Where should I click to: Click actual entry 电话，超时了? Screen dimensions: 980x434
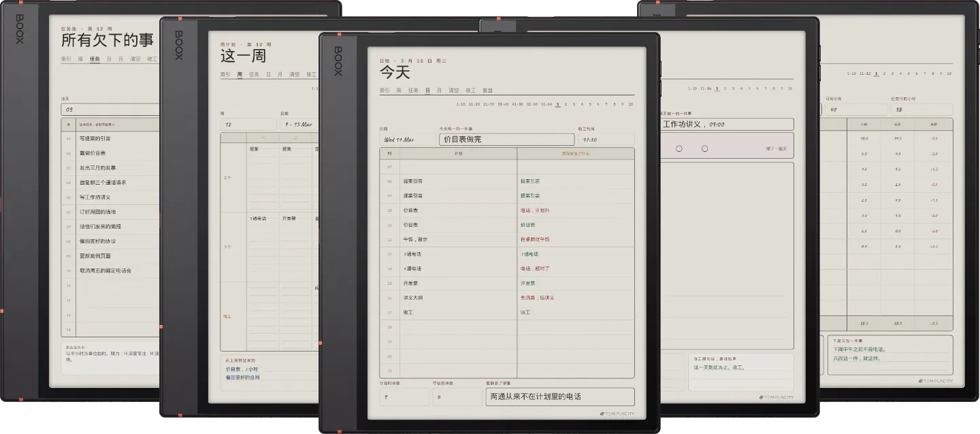coord(535,268)
